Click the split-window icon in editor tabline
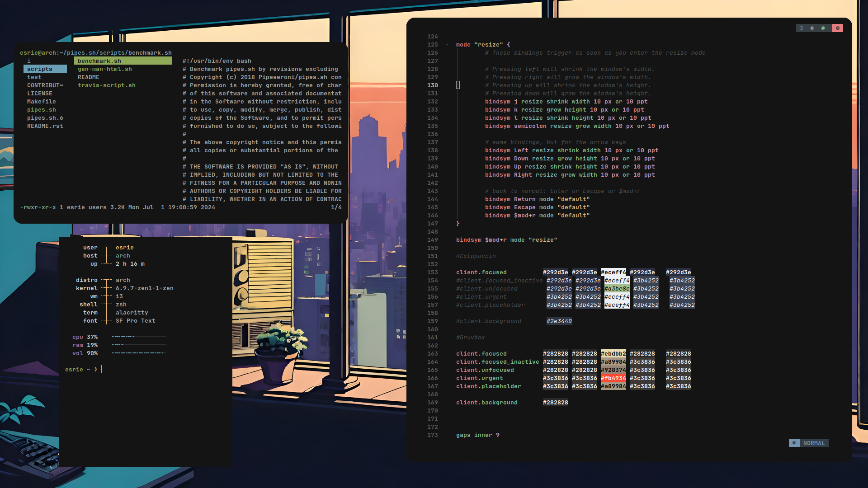Image resolution: width=868 pixels, height=488 pixels. coord(801,28)
